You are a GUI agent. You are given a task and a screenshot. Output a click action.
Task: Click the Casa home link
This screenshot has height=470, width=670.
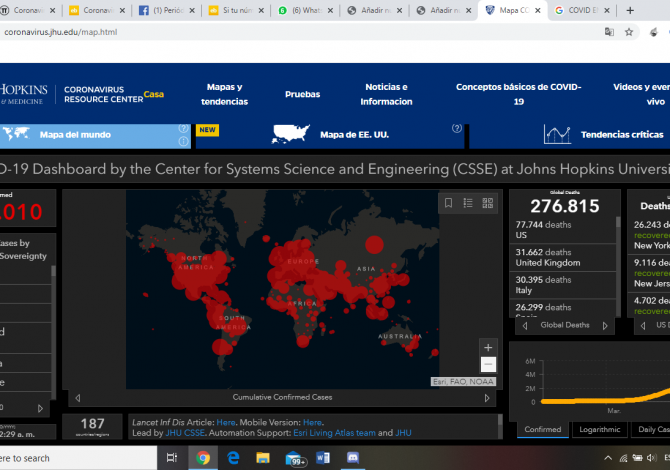(153, 94)
